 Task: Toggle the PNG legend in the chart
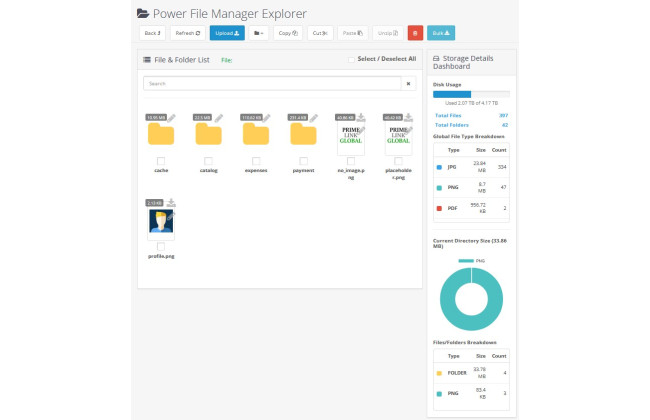[471, 261]
